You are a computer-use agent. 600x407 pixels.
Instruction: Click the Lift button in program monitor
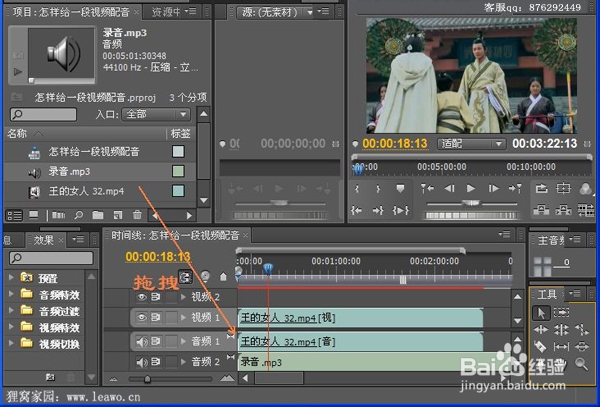[x=541, y=210]
